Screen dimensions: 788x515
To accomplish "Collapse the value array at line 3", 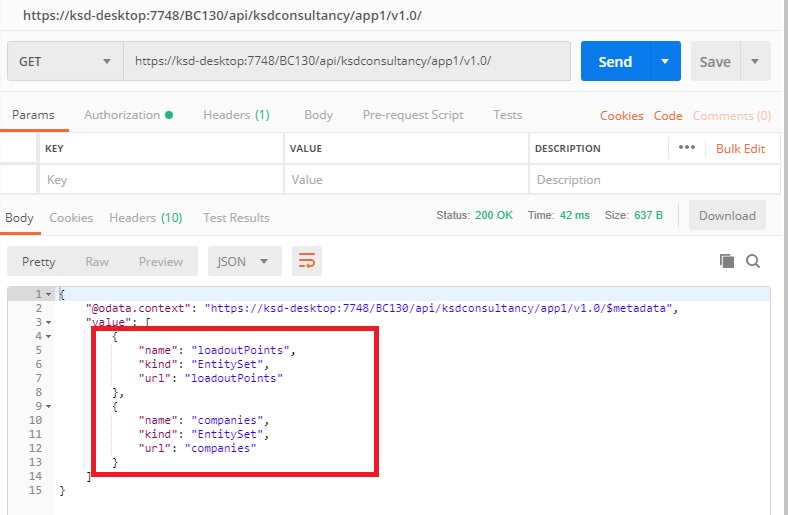I will click(48, 323).
